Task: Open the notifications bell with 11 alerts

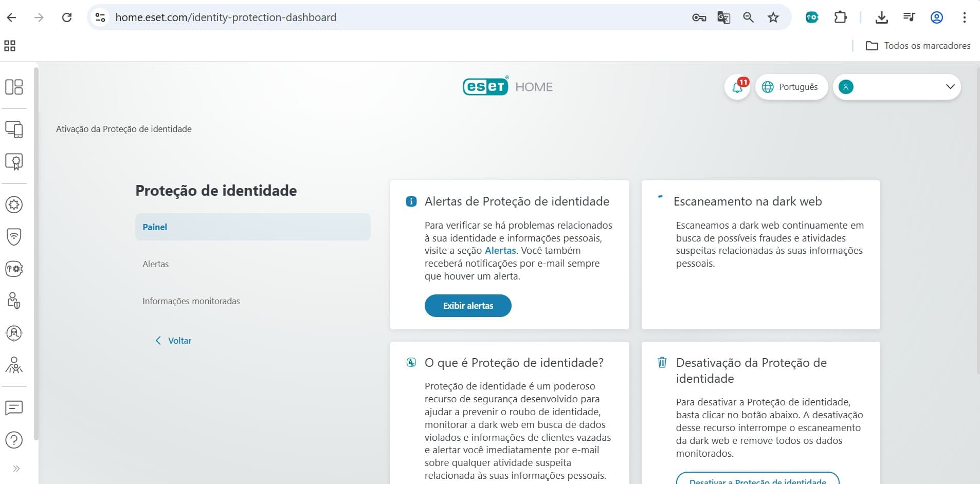Action: pos(737,87)
